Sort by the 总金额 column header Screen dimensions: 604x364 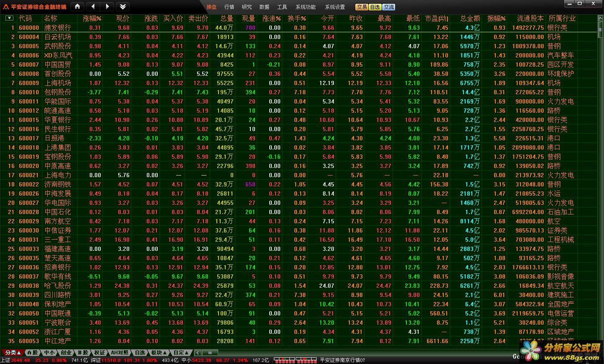tap(470, 18)
